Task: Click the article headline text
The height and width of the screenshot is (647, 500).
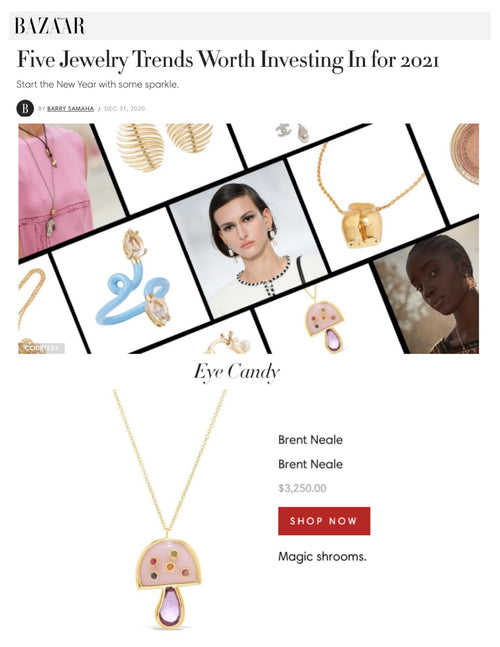Action: 227,60
